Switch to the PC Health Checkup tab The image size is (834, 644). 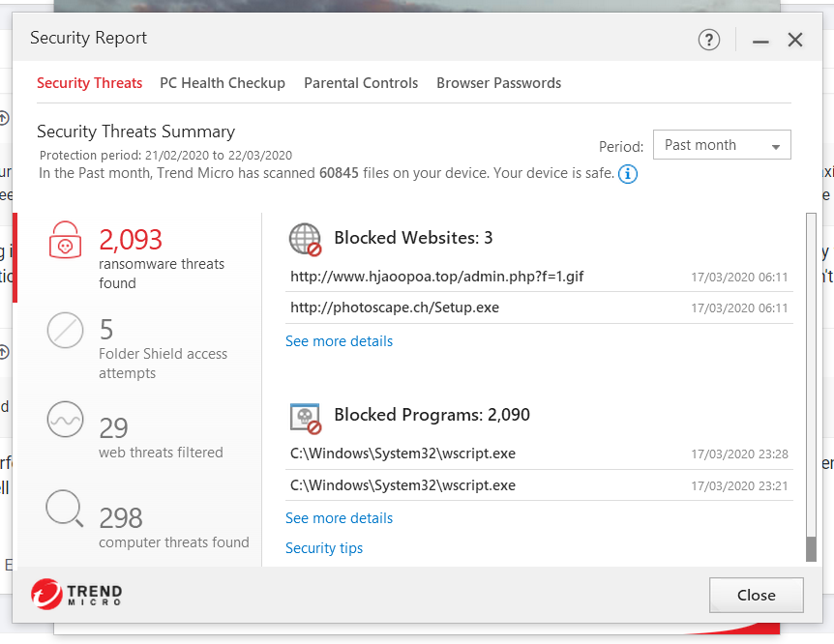pyautogui.click(x=223, y=83)
